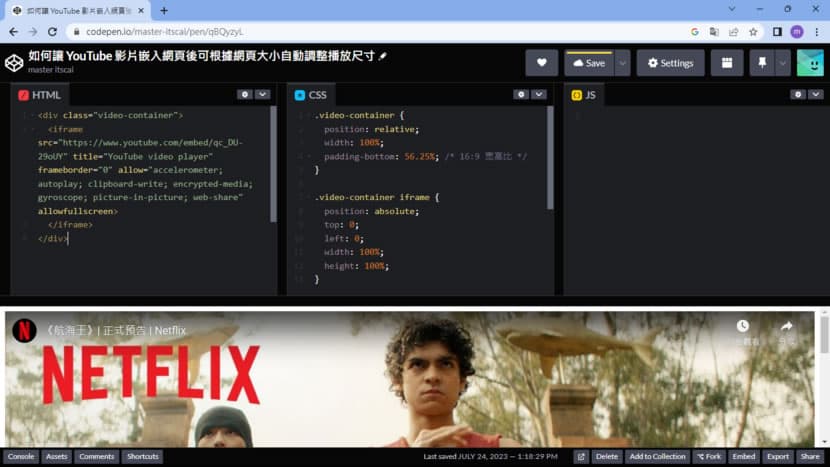Open the Embed options
830x467 pixels.
click(744, 456)
